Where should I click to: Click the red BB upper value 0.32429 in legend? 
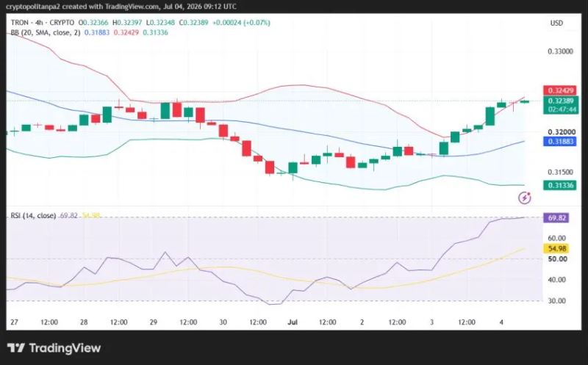tap(126, 32)
